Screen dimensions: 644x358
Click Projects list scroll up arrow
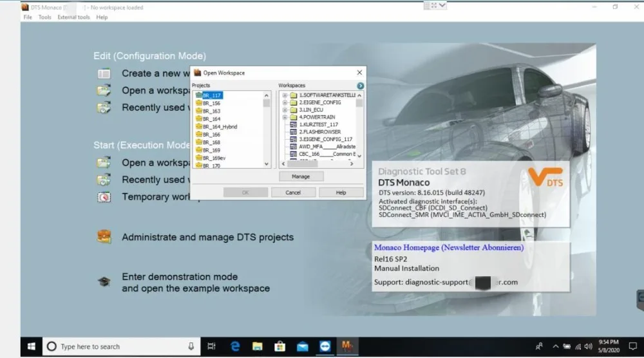point(267,95)
